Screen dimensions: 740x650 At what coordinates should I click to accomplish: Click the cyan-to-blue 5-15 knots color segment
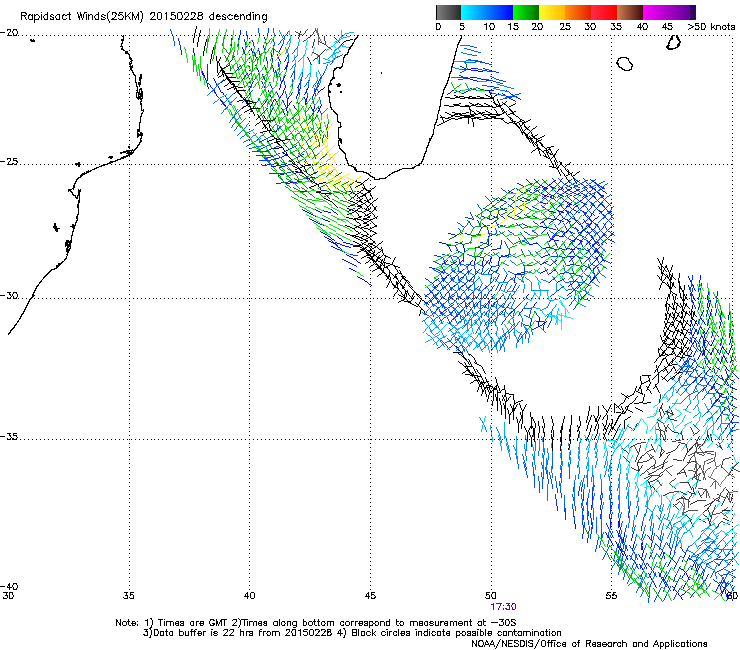coord(487,12)
